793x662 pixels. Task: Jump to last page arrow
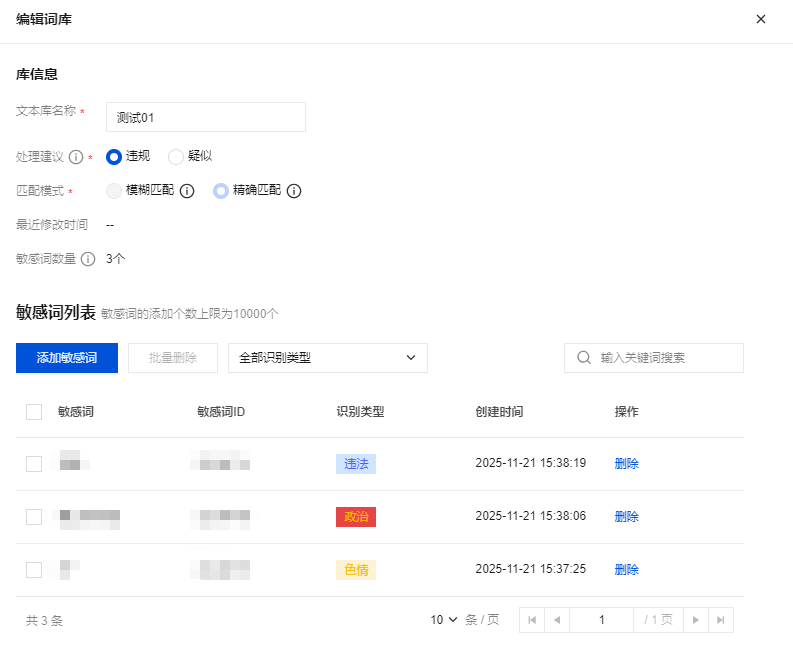click(x=720, y=620)
